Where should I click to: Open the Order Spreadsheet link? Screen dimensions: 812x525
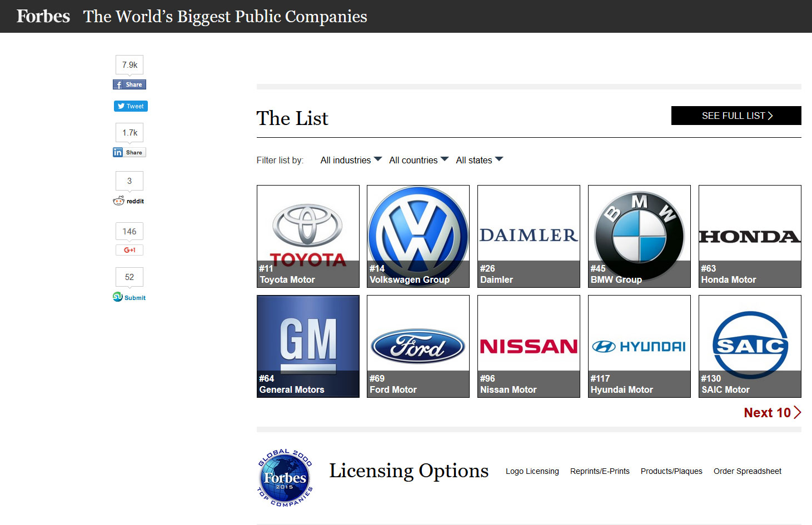[x=748, y=471]
